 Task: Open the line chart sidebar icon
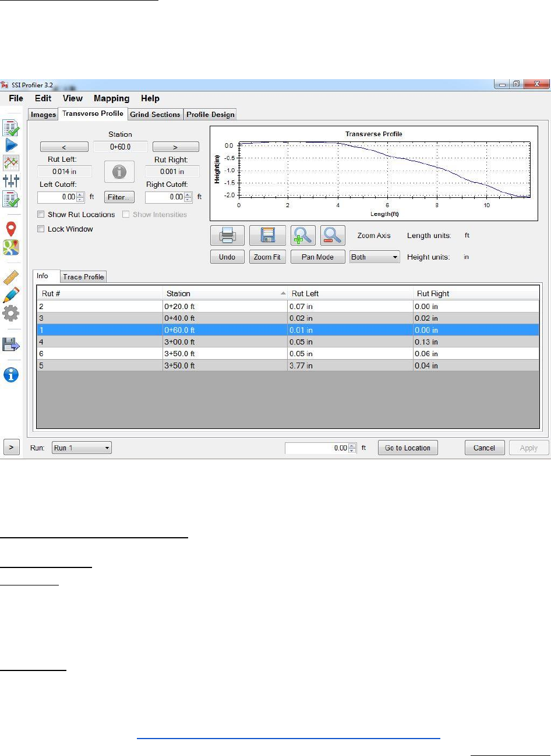pyautogui.click(x=11, y=162)
